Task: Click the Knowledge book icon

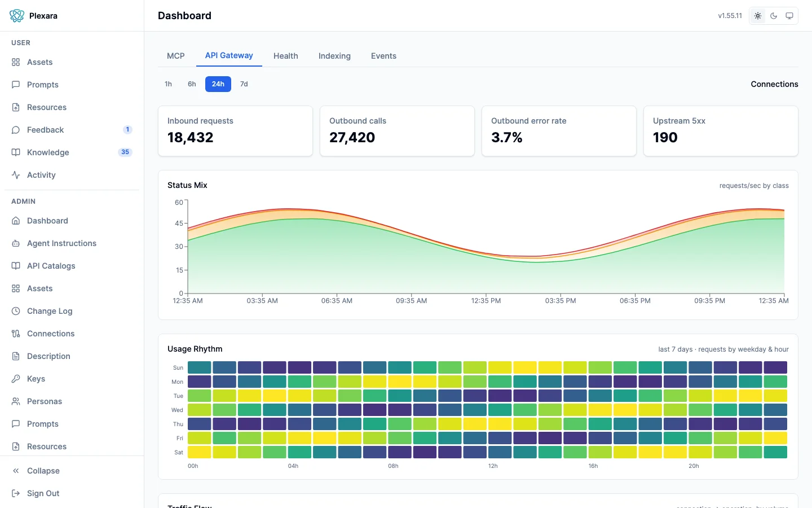Action: pos(16,152)
